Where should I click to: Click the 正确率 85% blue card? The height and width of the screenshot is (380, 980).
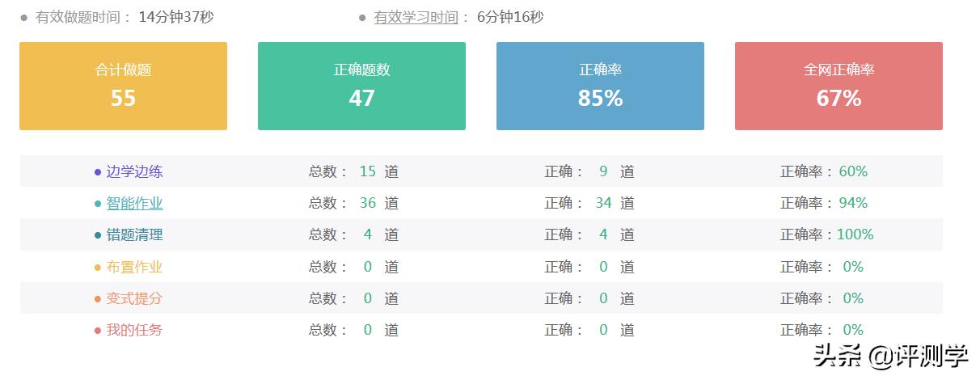600,86
